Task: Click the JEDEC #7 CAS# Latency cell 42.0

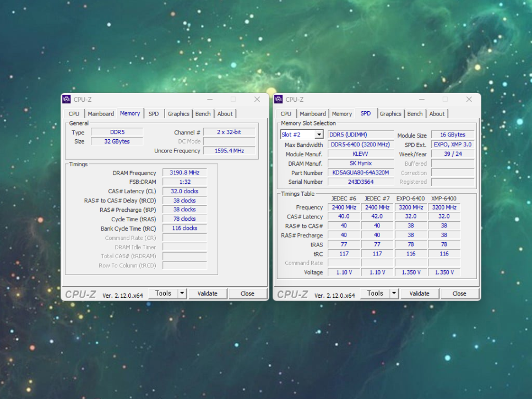Action: [377, 216]
